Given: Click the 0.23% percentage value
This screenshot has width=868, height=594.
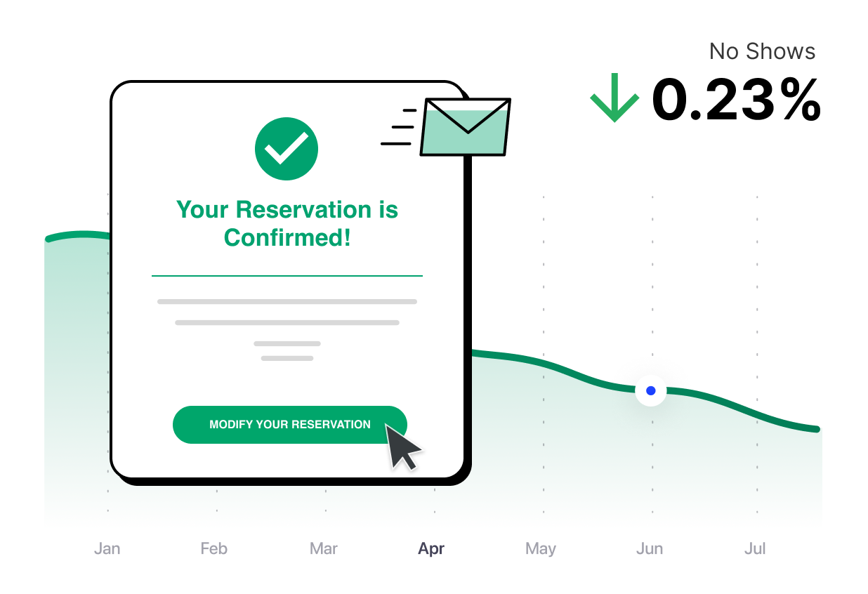Looking at the screenshot, I should [x=736, y=99].
